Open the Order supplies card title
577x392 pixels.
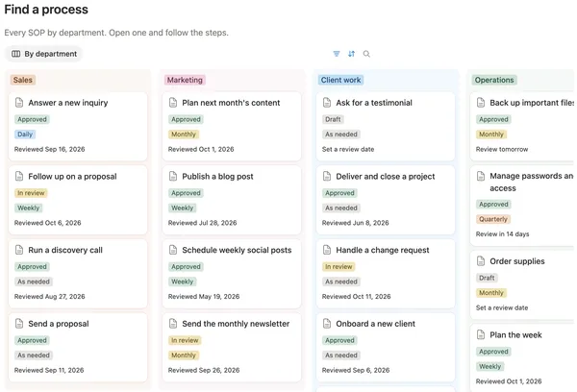(517, 261)
